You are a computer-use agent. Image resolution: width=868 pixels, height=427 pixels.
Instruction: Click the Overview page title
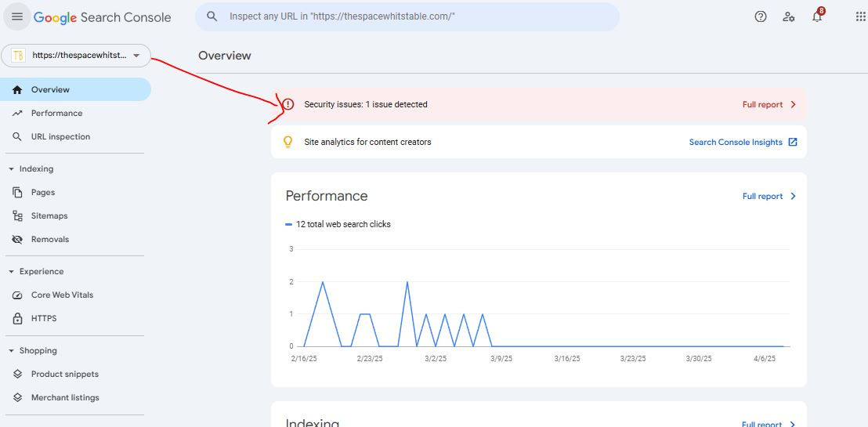[225, 56]
